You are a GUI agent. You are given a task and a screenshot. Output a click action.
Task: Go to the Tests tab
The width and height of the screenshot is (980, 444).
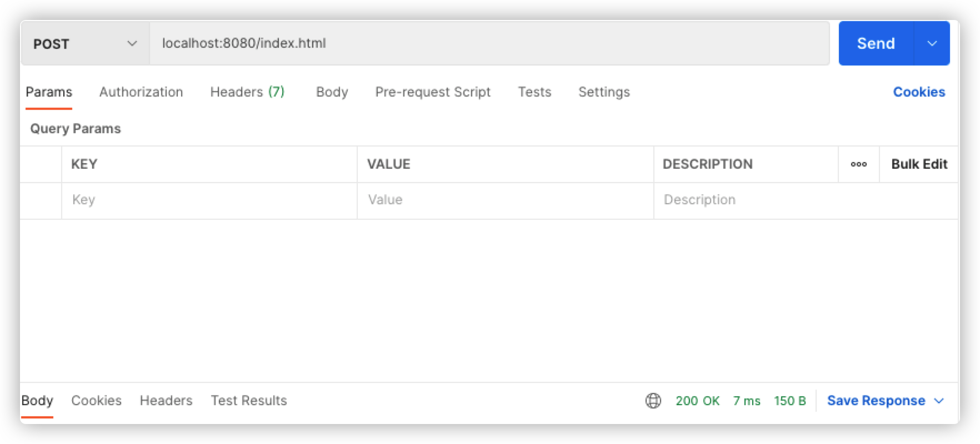point(534,92)
